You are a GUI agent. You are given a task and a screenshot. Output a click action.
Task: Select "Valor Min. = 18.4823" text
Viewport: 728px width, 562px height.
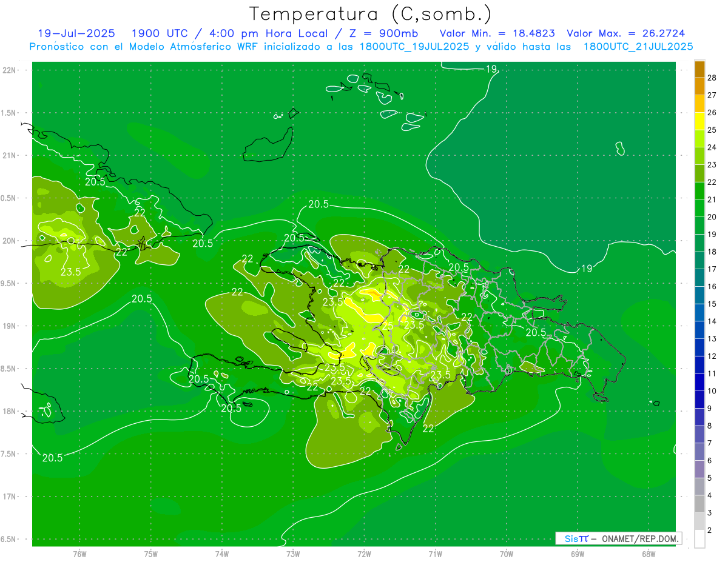[497, 33]
